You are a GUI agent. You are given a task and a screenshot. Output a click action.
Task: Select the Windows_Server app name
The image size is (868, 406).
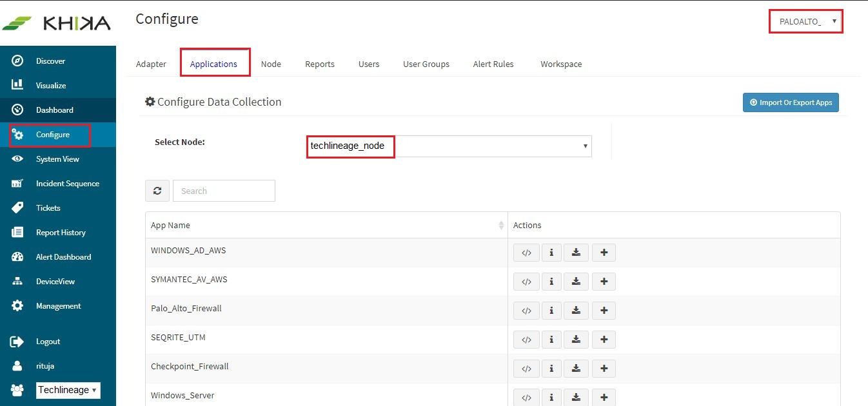pyautogui.click(x=182, y=396)
